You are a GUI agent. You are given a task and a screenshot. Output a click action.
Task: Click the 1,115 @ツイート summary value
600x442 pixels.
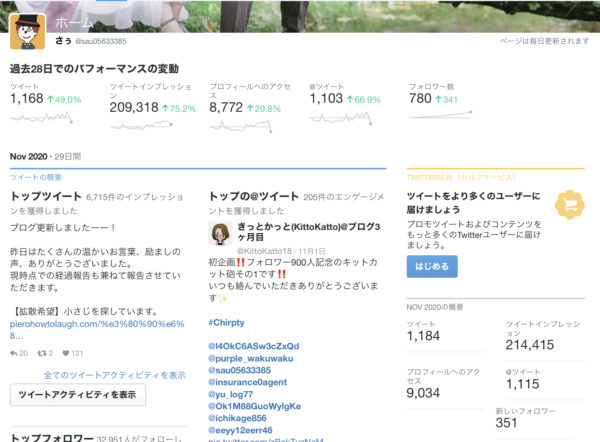523,384
